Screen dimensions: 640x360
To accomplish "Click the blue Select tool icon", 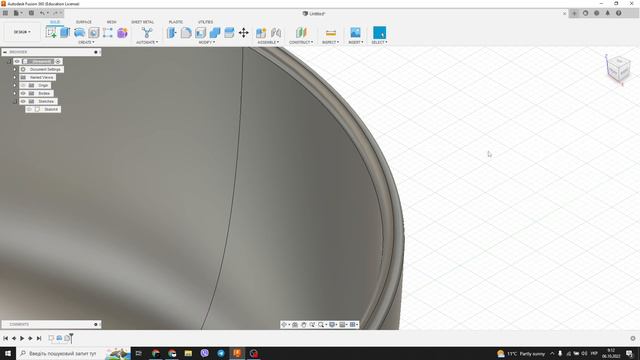I will (379, 33).
